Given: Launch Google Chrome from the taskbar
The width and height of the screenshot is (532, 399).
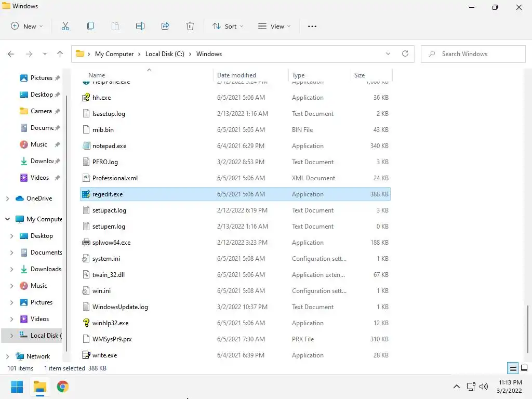Looking at the screenshot, I should [62, 387].
